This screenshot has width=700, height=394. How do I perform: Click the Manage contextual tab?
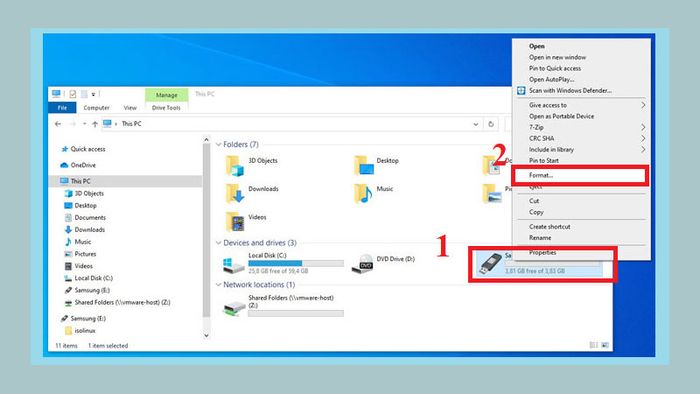pos(167,95)
